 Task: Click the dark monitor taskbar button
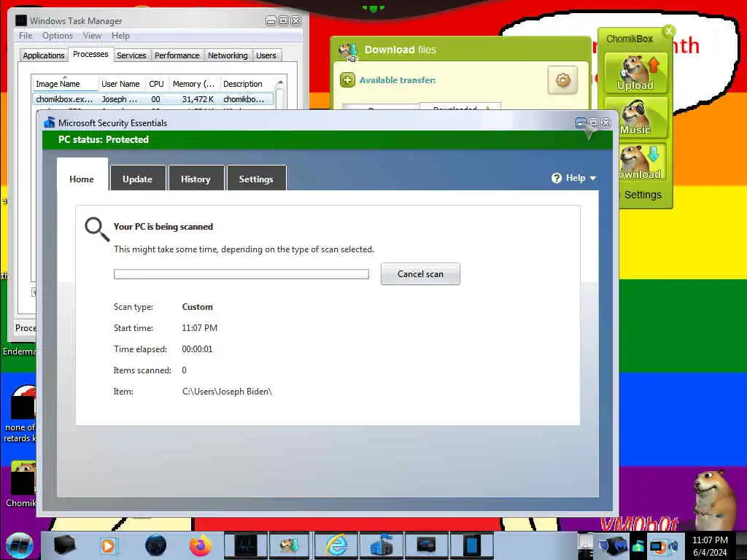(x=426, y=545)
